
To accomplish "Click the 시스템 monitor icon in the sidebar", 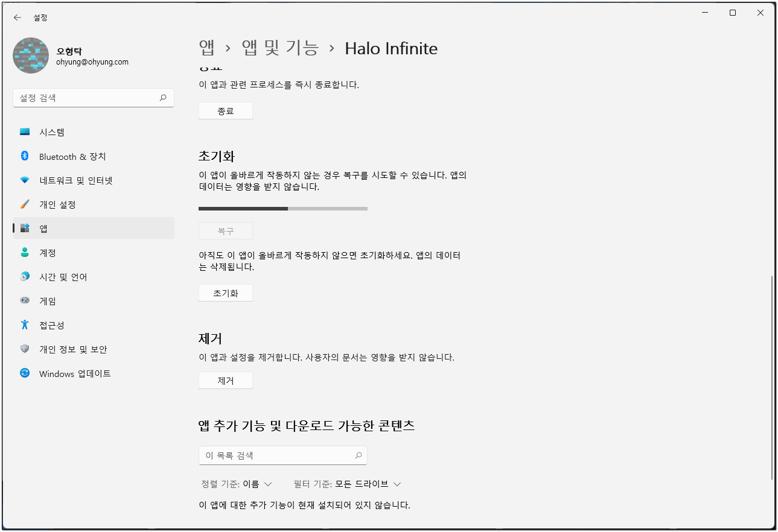I will [25, 132].
